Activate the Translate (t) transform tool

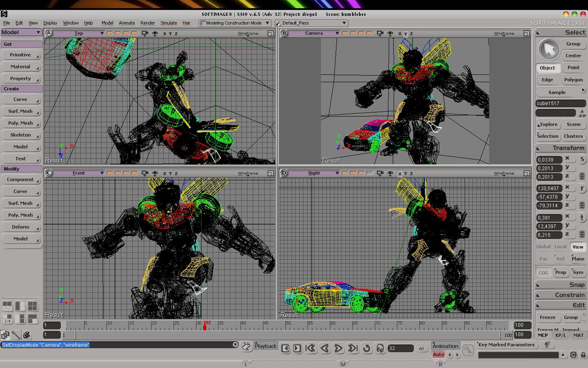click(582, 218)
